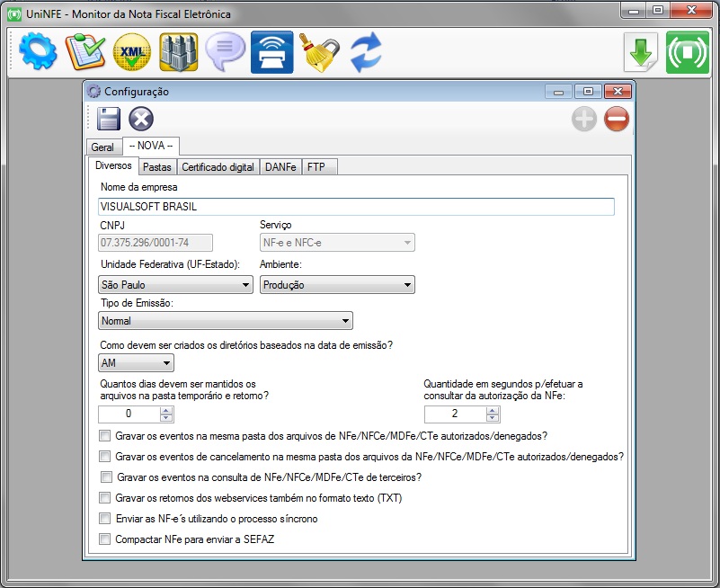Save configuration with the floppy disk icon
The width and height of the screenshot is (720, 588).
[x=109, y=119]
